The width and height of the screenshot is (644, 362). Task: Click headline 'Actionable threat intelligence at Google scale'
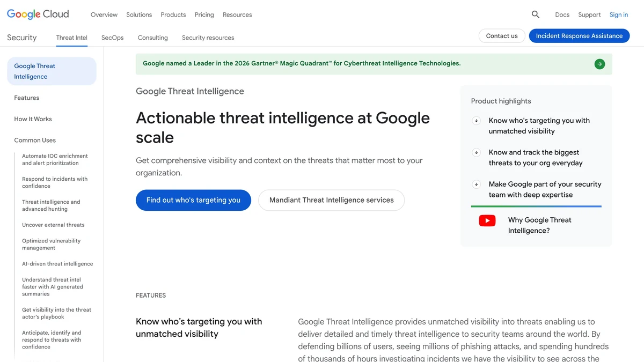(283, 128)
